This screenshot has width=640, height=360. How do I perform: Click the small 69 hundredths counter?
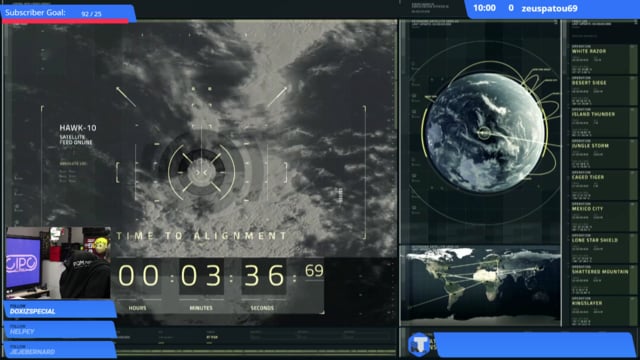(x=314, y=271)
